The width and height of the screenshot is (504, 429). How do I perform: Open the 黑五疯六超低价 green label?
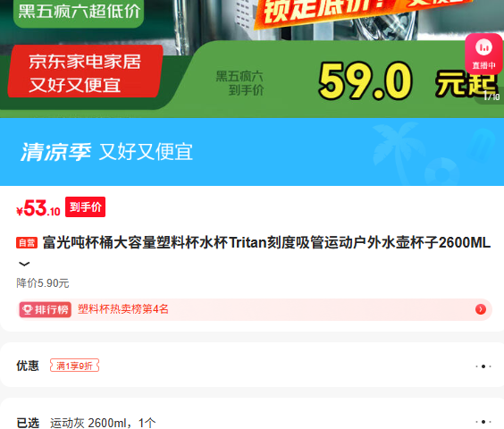click(x=79, y=12)
